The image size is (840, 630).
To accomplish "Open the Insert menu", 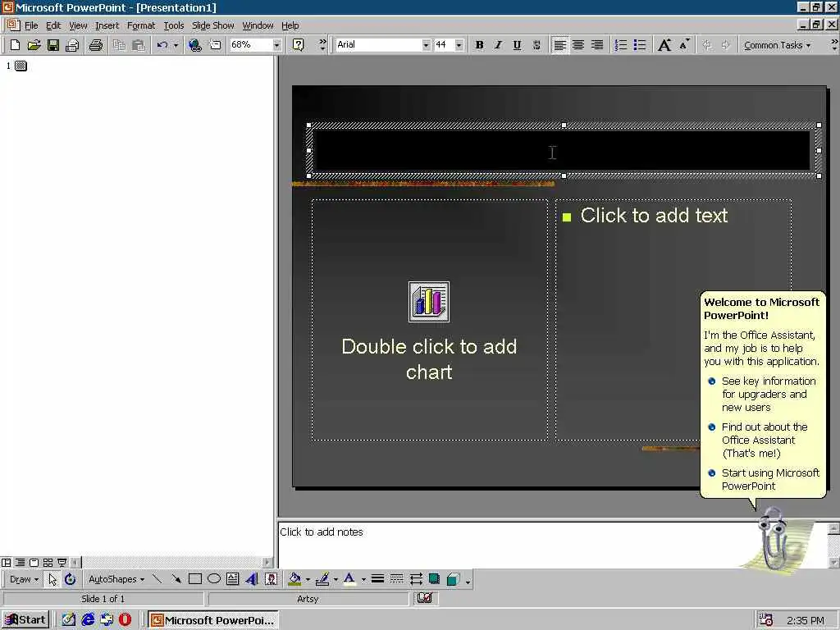I will [107, 25].
